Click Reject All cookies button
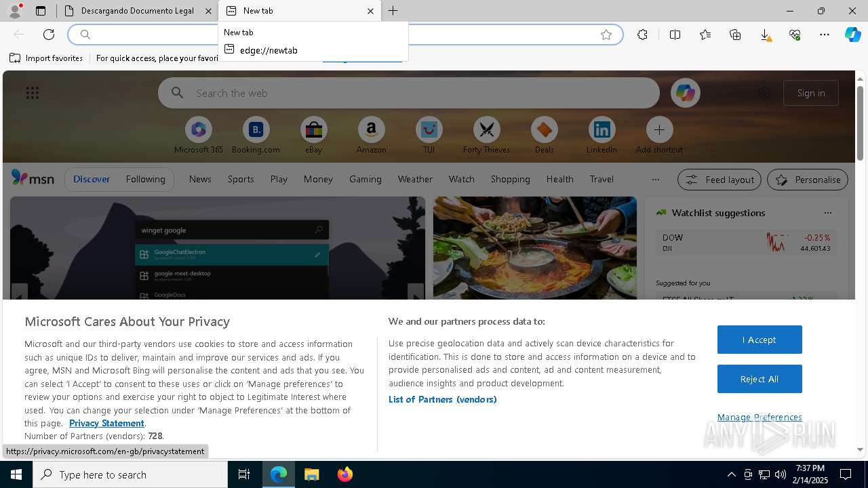This screenshot has height=488, width=868. click(759, 379)
